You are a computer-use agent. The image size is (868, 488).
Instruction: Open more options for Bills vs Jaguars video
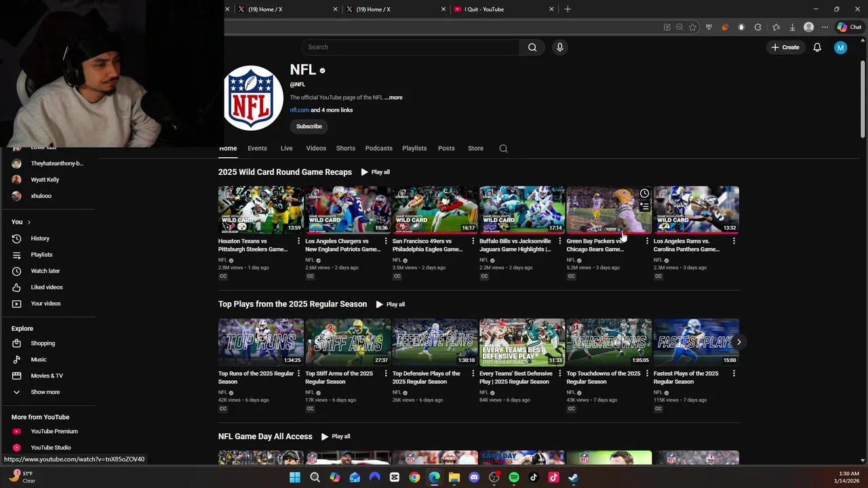pyautogui.click(x=559, y=241)
